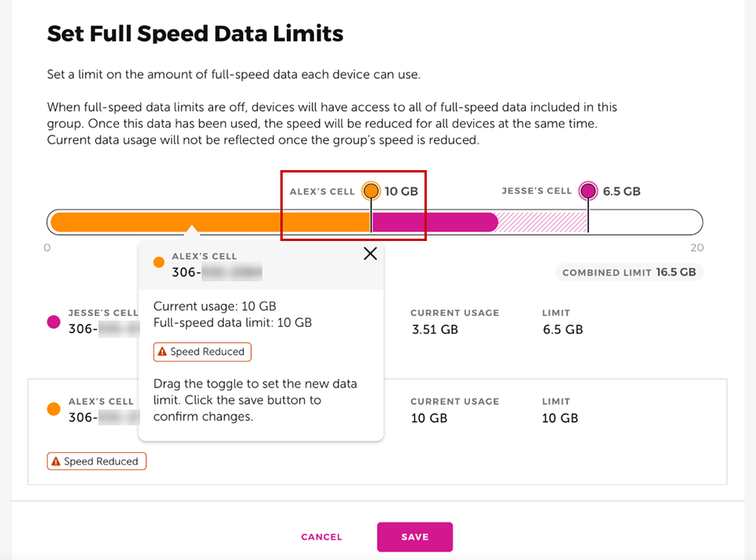This screenshot has height=560, width=756.
Task: Click the 6.5 GB label next to Jesse's marker
Action: click(621, 191)
